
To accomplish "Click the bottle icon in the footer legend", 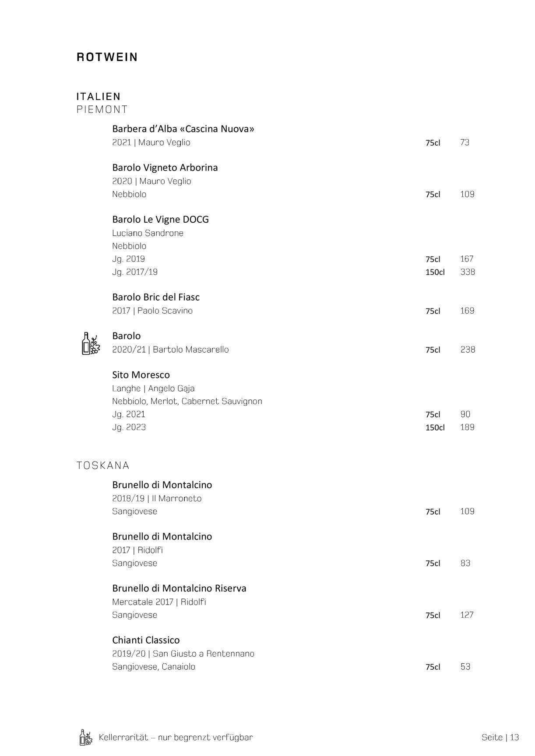I will click(x=86, y=737).
